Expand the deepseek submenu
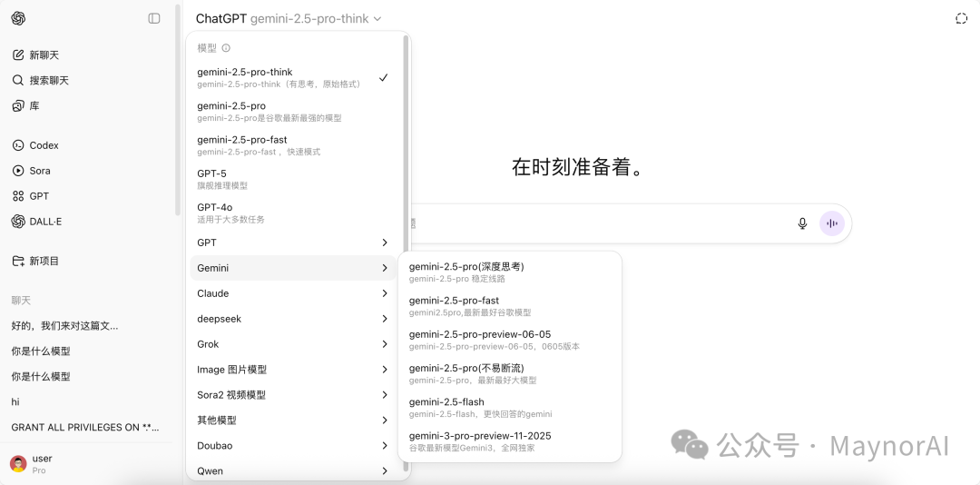This screenshot has width=980, height=485. click(293, 319)
